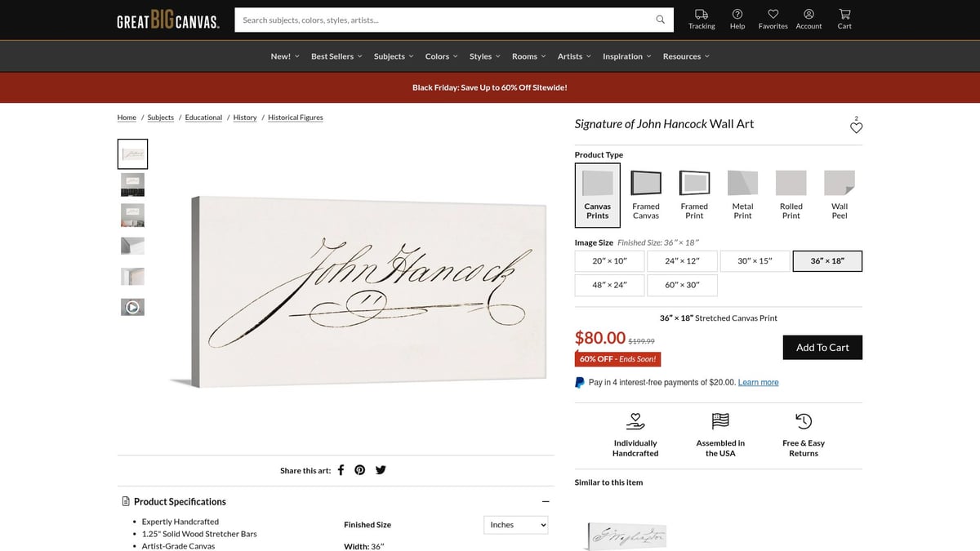Open the Inspiration menu

click(x=627, y=56)
